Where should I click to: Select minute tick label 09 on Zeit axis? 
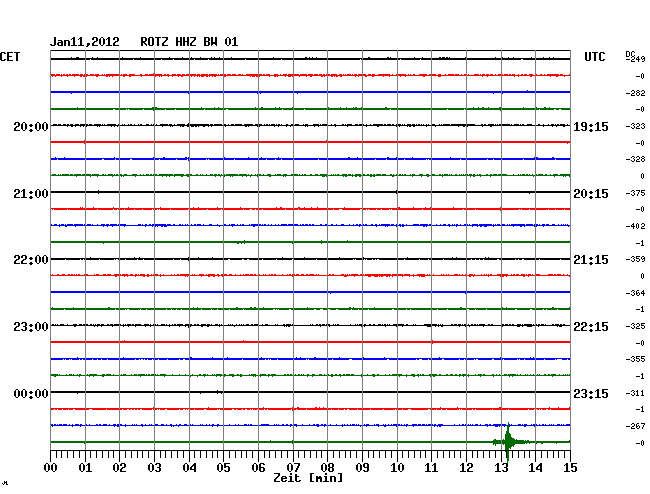click(362, 468)
